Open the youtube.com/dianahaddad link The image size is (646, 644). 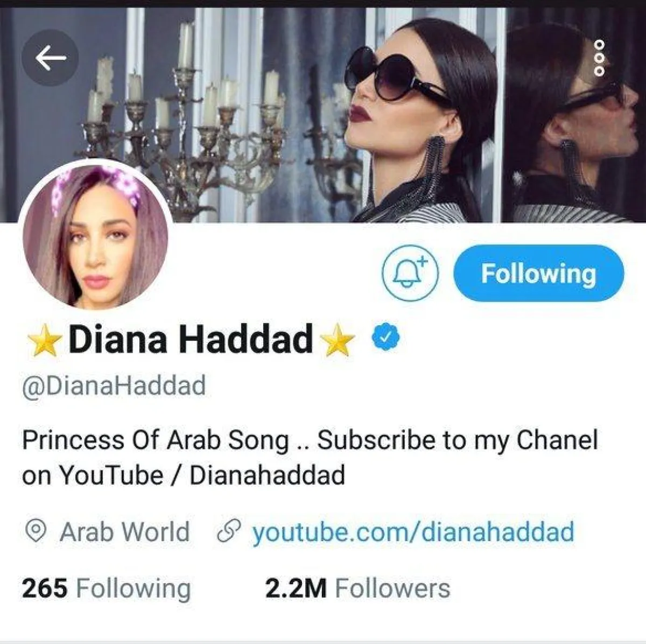coord(413,531)
